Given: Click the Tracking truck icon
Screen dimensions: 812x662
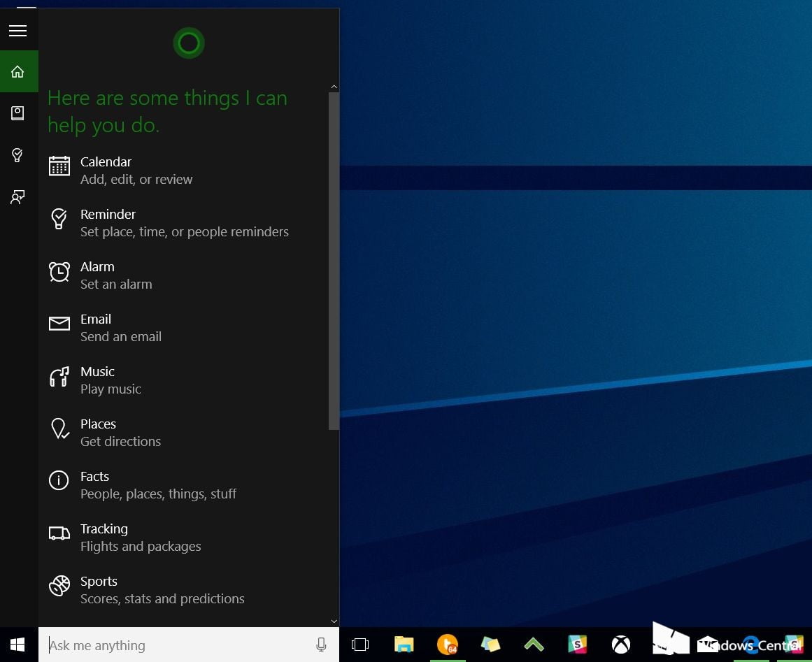Looking at the screenshot, I should click(x=59, y=533).
